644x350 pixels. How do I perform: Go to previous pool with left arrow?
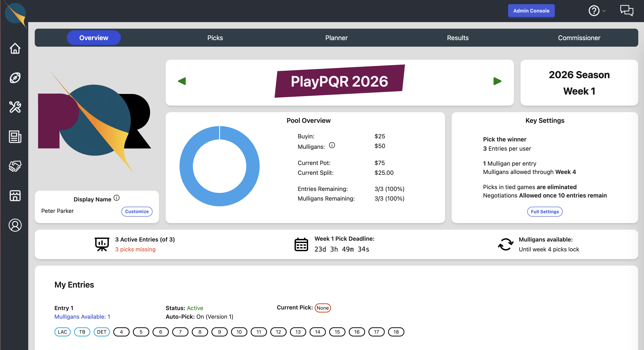pyautogui.click(x=182, y=81)
